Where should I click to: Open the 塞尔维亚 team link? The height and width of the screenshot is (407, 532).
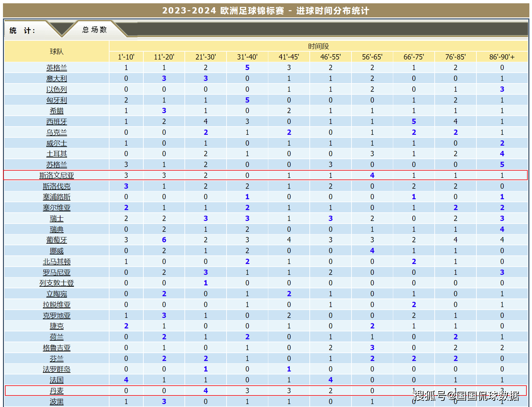(x=57, y=208)
